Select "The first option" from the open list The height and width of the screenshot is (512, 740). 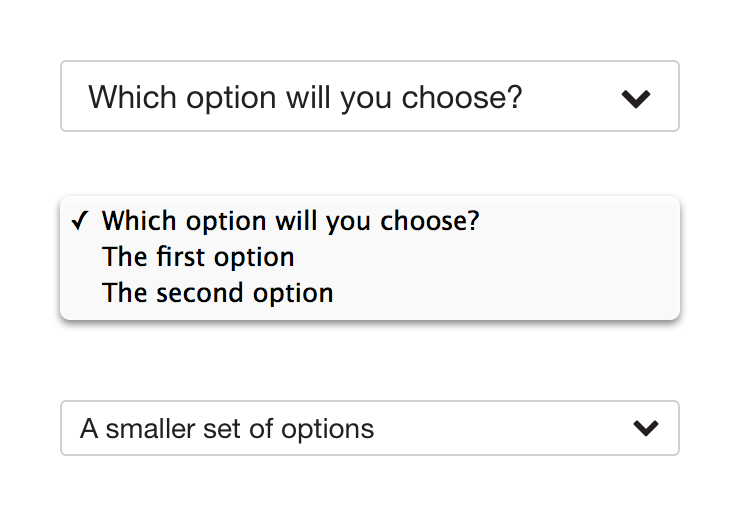[x=198, y=257]
